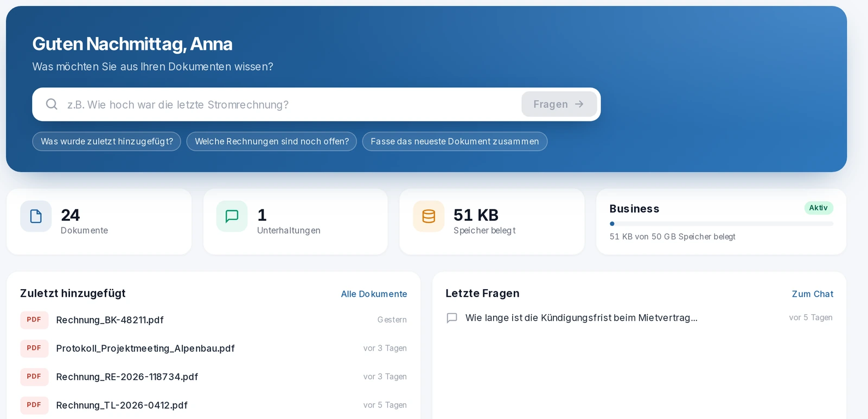Click the Documents file icon tile
Viewport: 868px width, 419px height.
click(36, 216)
